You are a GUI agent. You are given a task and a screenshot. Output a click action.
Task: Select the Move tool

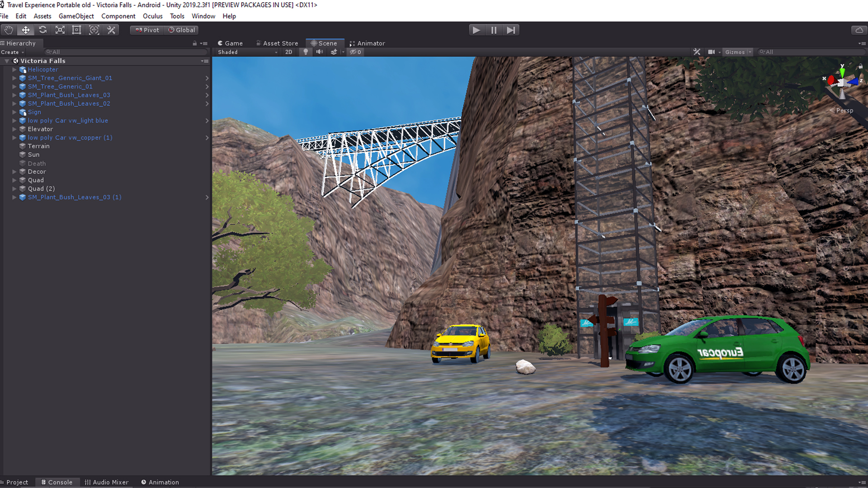click(x=26, y=30)
